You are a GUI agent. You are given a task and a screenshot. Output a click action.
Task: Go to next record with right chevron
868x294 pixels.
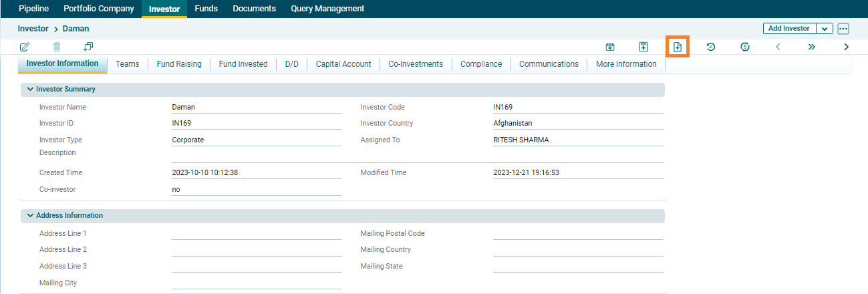(846, 47)
